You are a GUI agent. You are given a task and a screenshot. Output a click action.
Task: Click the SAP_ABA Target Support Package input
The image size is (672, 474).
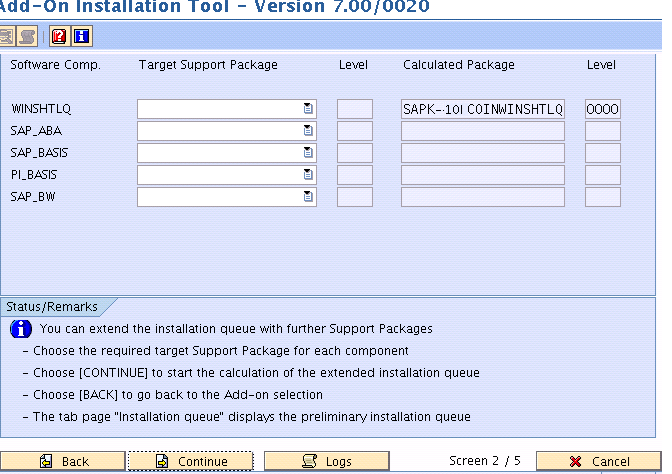pyautogui.click(x=227, y=131)
